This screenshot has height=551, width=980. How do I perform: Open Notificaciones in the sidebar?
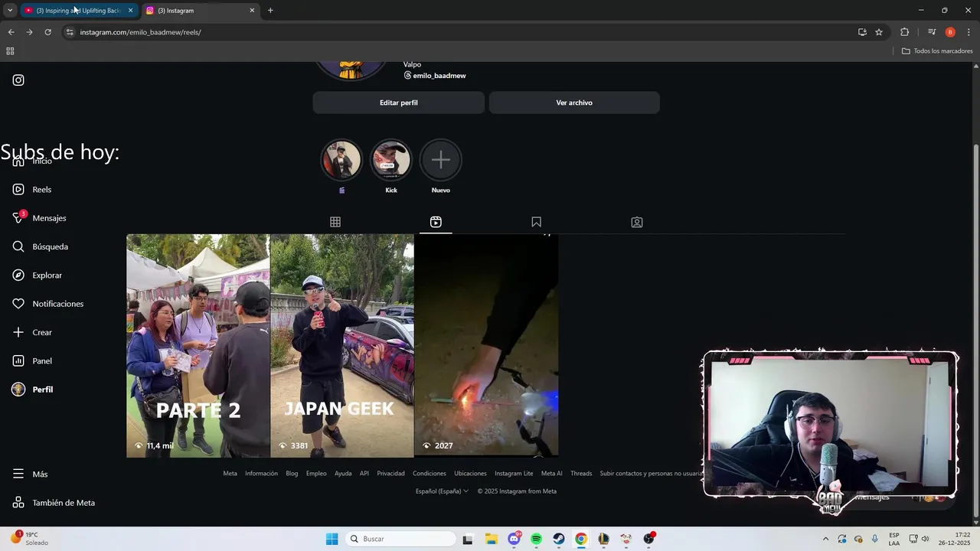pyautogui.click(x=47, y=304)
